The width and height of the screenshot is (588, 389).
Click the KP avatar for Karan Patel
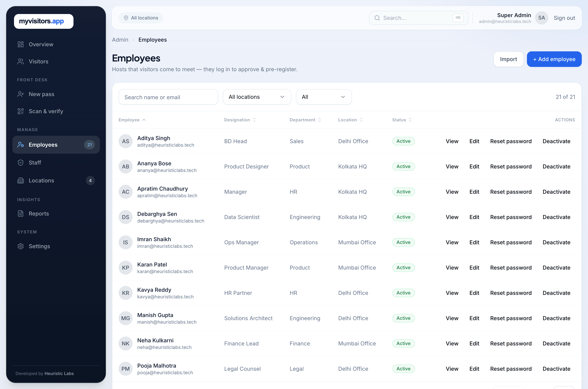click(x=125, y=268)
